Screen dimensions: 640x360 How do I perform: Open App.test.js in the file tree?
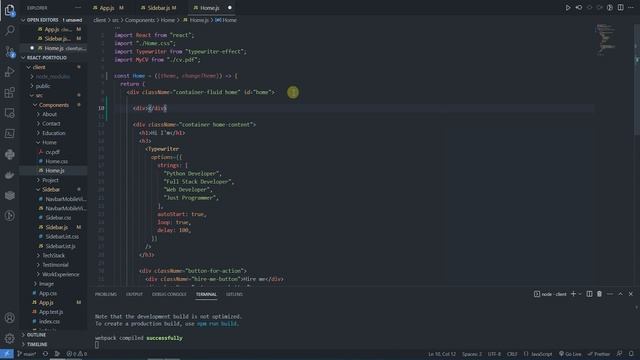[51, 312]
